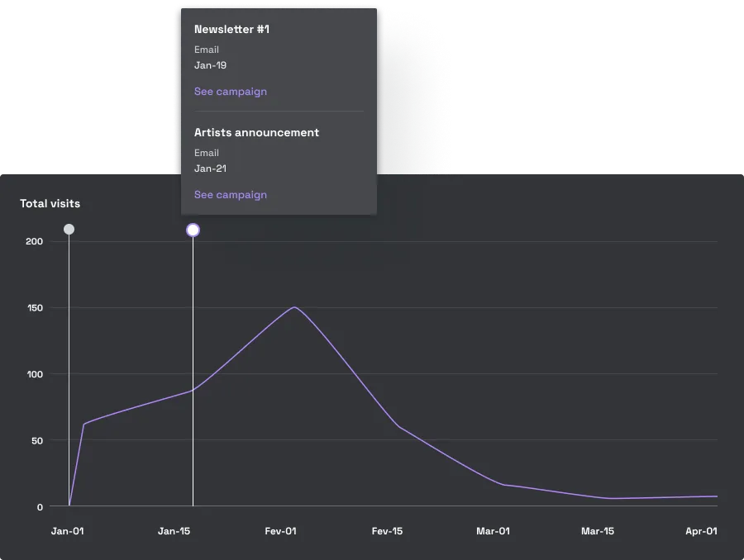Viewport: 744px width, 560px height.
Task: Click the Fev-01 axis label
Action: point(280,531)
